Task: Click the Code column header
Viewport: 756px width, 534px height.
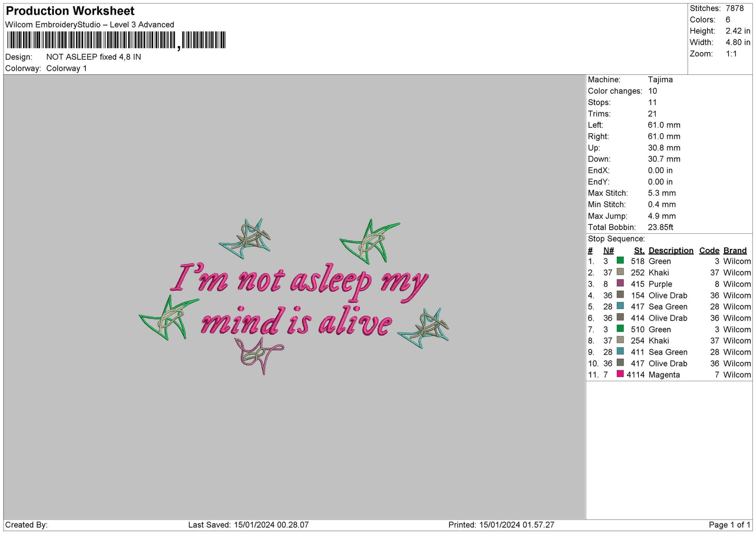Action: (709, 251)
